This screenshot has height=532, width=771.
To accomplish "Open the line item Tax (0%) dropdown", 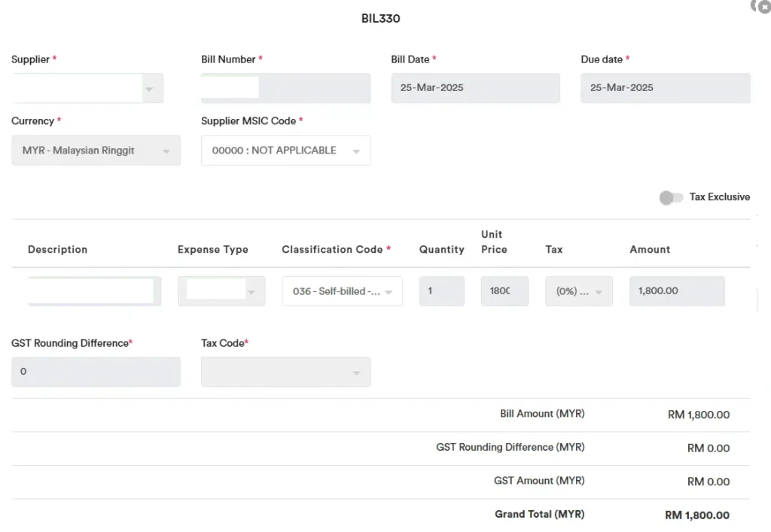I will (600, 292).
